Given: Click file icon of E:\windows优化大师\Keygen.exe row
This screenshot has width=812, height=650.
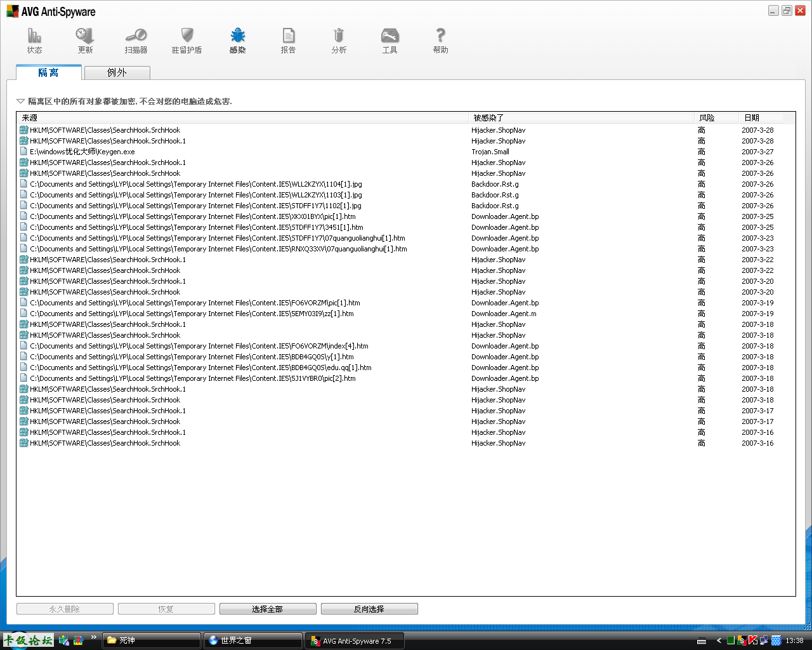Looking at the screenshot, I should point(23,152).
